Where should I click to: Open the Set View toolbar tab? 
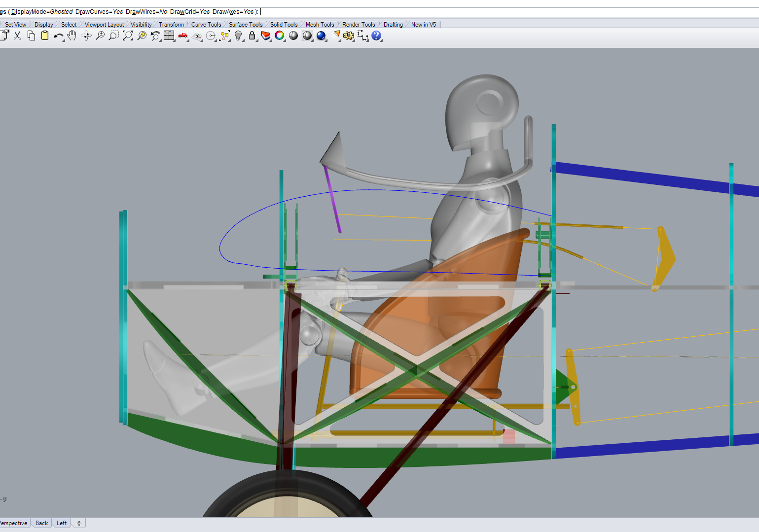click(x=15, y=25)
